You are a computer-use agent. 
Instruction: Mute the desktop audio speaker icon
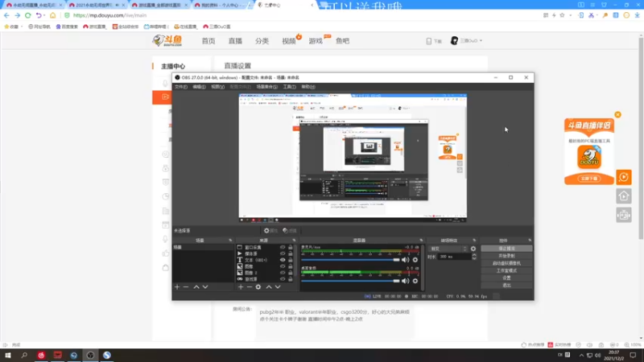[x=406, y=281]
